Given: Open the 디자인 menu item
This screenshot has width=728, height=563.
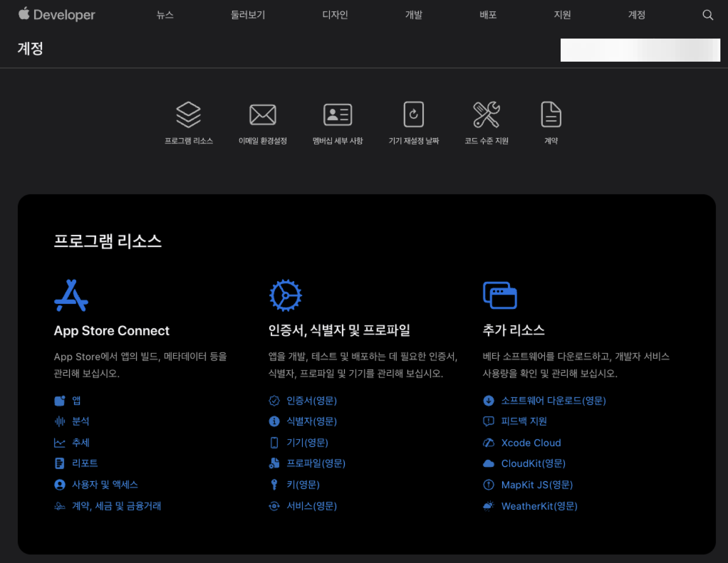Looking at the screenshot, I should 335,15.
